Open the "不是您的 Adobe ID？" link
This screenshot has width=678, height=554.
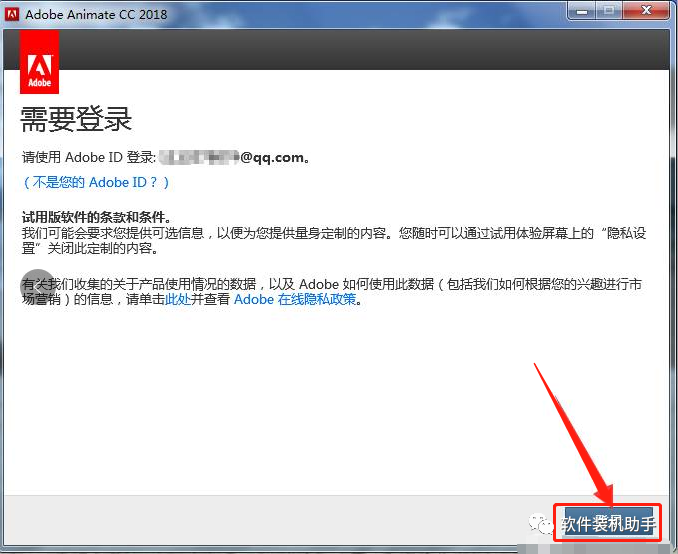point(96,183)
